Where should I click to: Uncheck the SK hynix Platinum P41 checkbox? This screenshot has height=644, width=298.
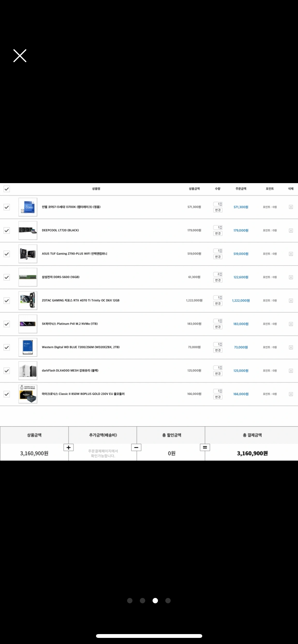tap(7, 324)
